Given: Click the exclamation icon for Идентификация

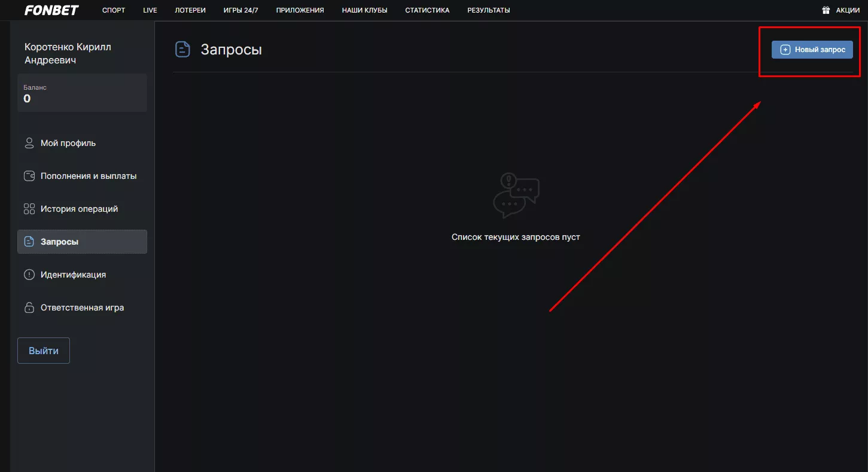Looking at the screenshot, I should pyautogui.click(x=29, y=275).
